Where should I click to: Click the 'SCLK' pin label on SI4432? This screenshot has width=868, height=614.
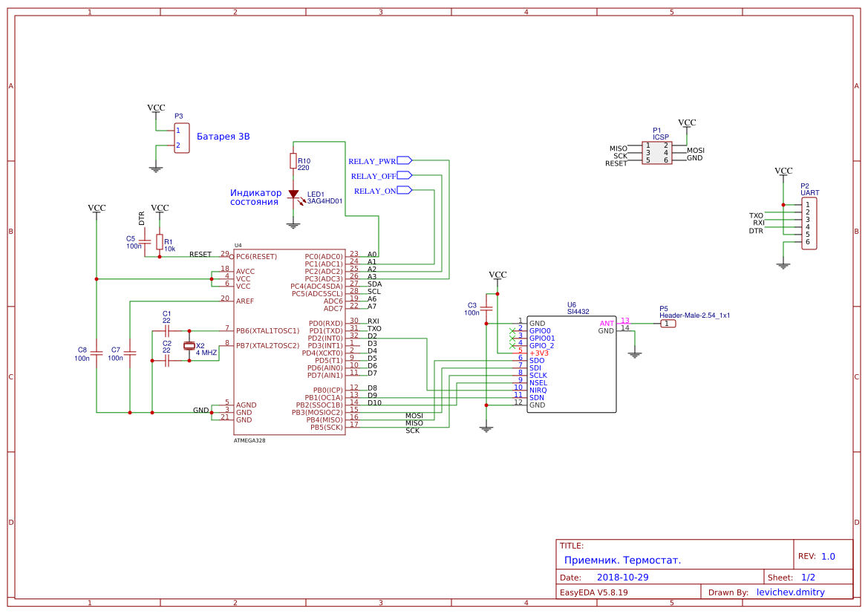[x=538, y=376]
